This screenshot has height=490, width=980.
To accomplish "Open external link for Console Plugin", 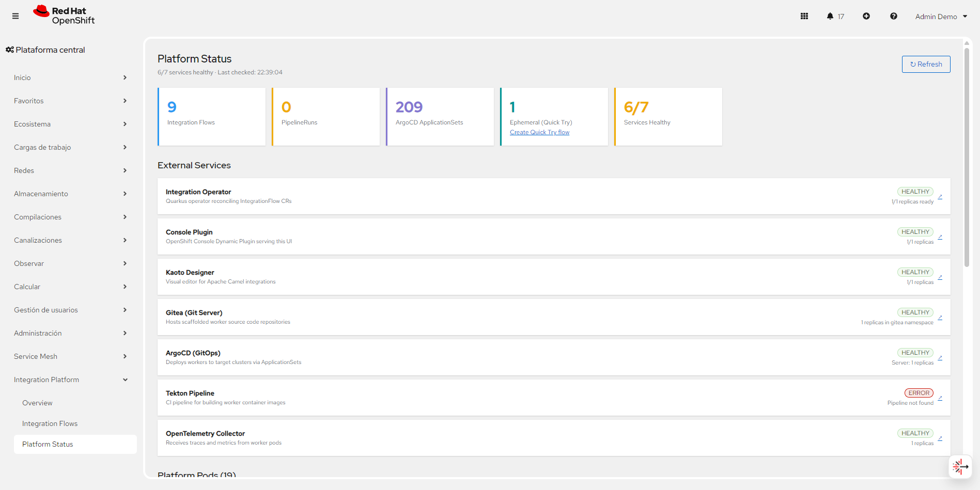I will pos(940,237).
